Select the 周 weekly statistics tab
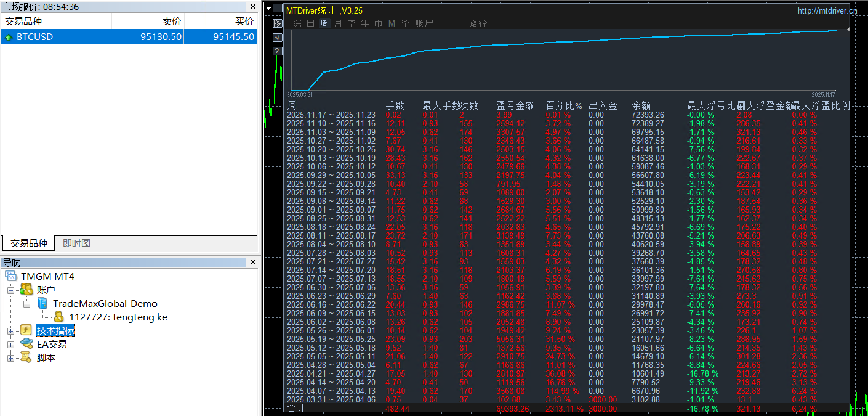Image resolution: width=868 pixels, height=416 pixels. pyautogui.click(x=324, y=23)
